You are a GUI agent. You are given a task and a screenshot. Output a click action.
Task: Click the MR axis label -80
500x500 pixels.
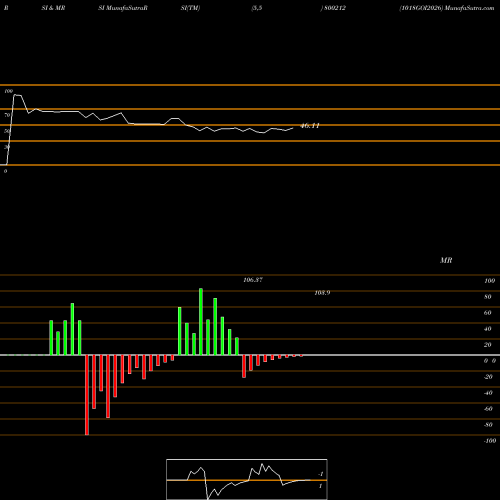(488, 425)
